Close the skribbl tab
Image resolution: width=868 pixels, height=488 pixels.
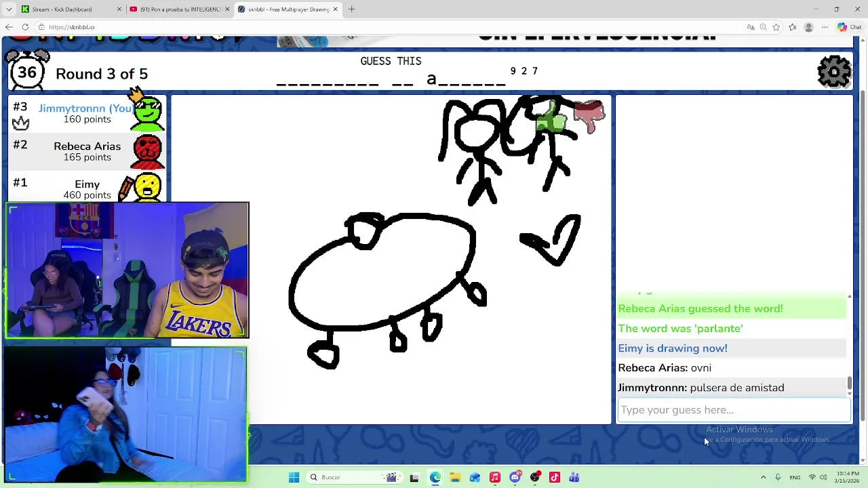335,9
